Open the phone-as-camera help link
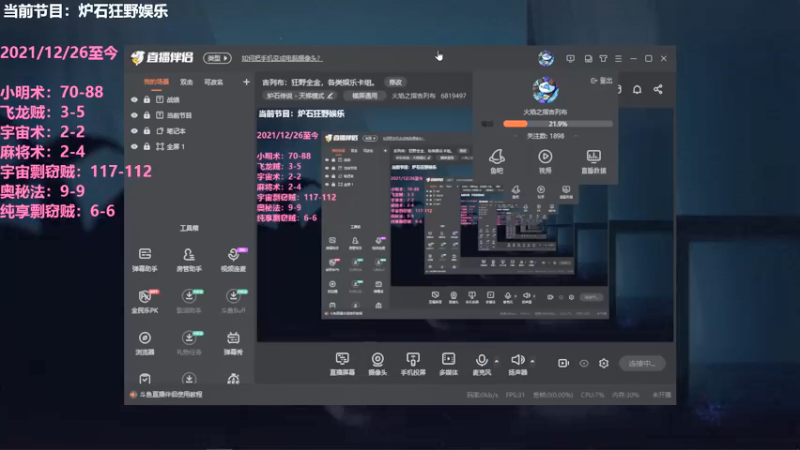 click(x=281, y=58)
